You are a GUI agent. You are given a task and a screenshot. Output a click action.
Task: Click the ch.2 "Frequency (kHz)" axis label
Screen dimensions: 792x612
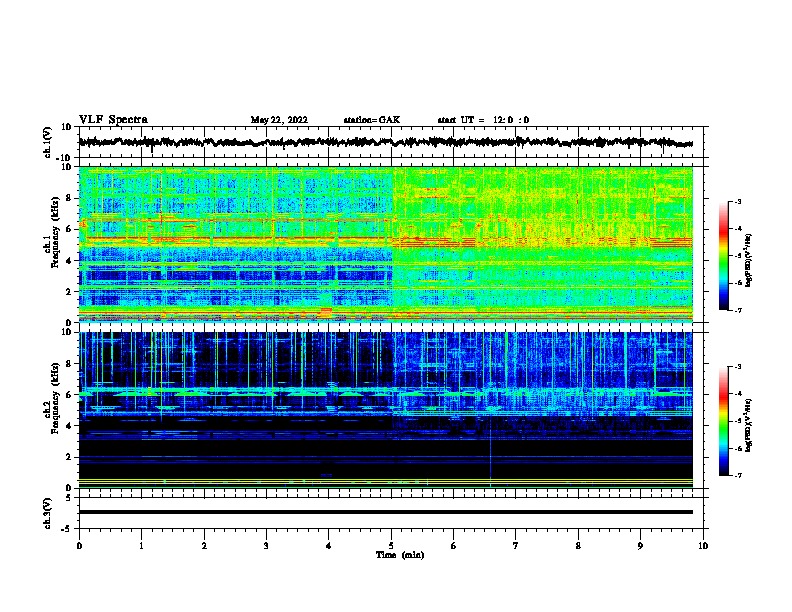click(x=55, y=398)
